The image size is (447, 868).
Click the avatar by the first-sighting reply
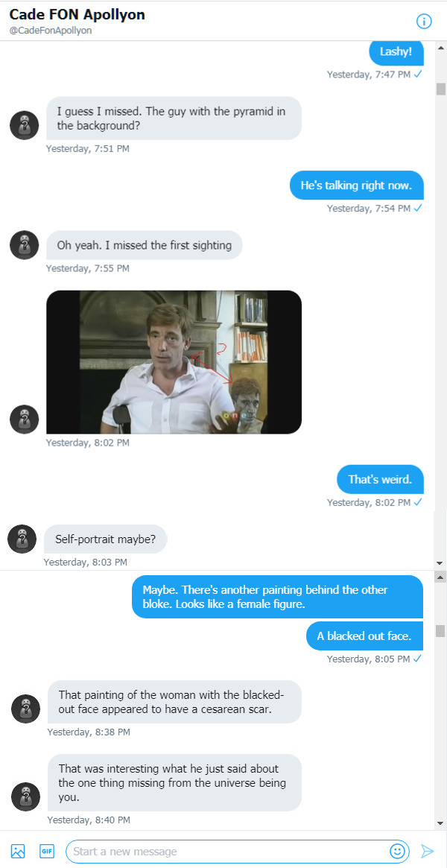pyautogui.click(x=25, y=244)
